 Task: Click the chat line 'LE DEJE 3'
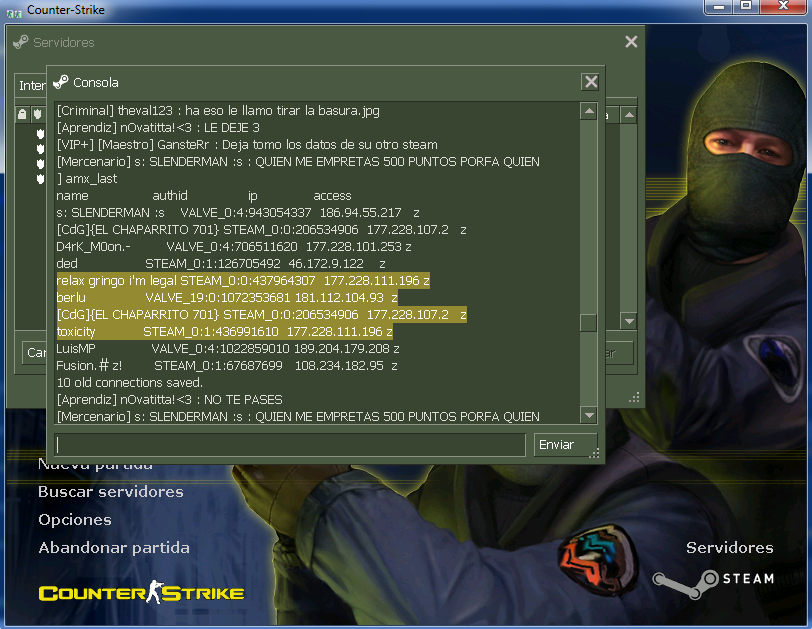point(158,128)
